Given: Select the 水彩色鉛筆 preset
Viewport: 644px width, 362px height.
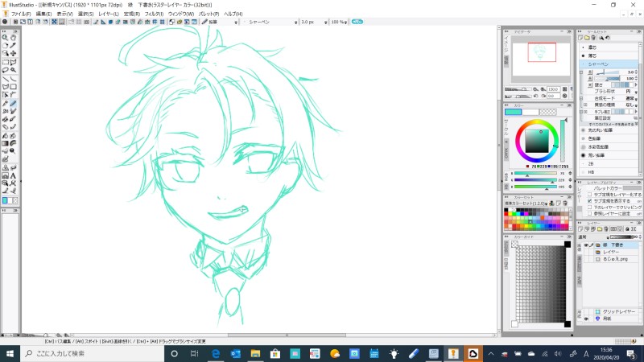Looking at the screenshot, I should [609, 146].
